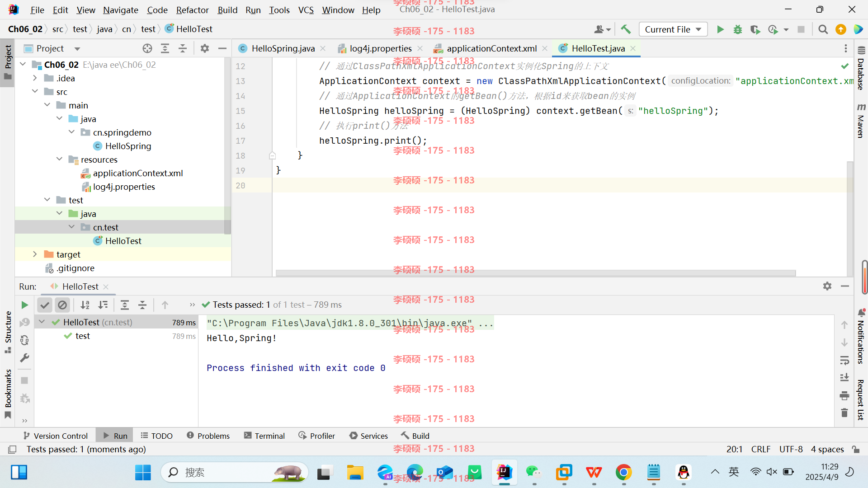Toggle show passed tests button
The image size is (868, 488).
(x=45, y=305)
